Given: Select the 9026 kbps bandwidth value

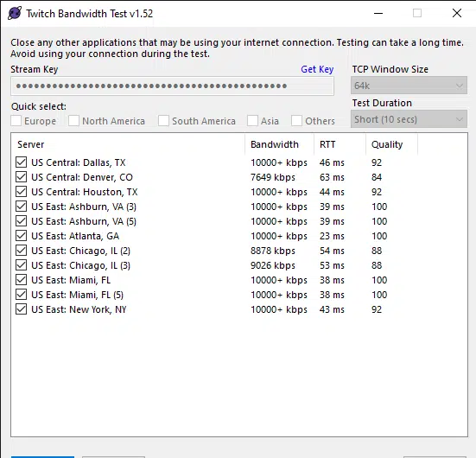Looking at the screenshot, I should click(273, 265).
